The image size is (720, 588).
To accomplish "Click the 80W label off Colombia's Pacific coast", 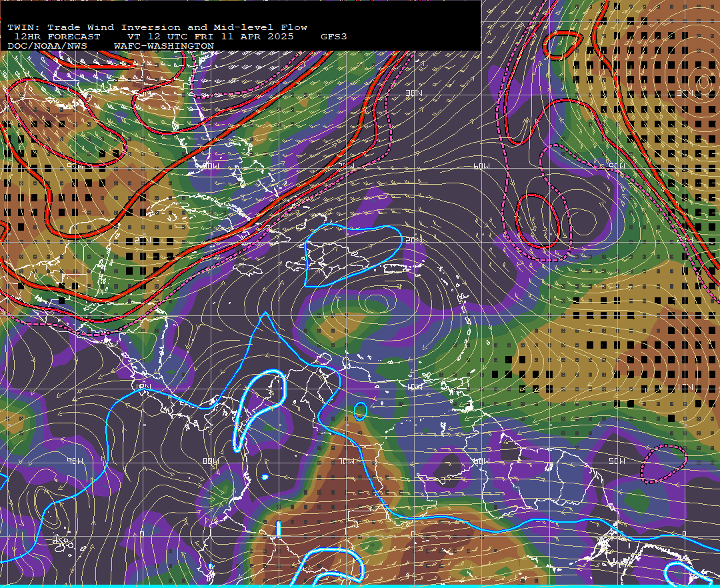I will coord(211,461).
